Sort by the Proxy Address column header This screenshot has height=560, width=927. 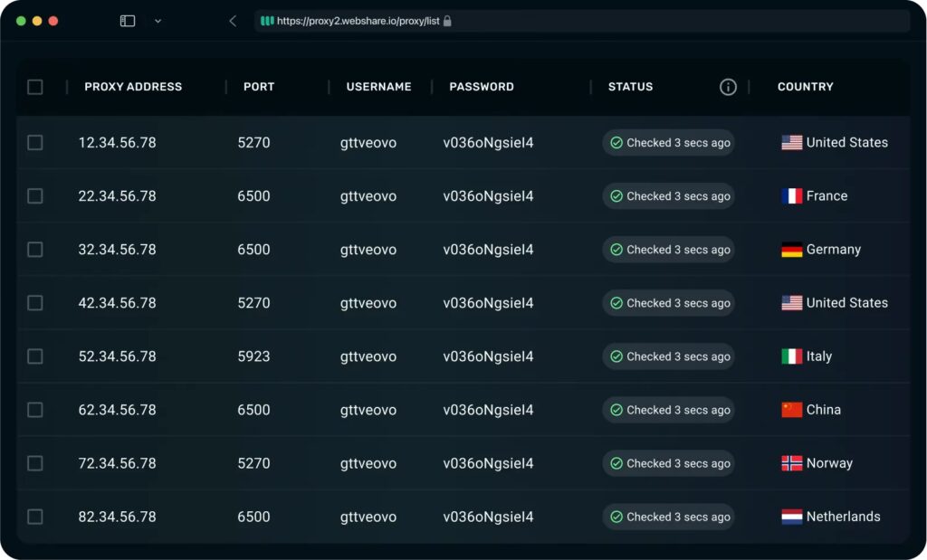[133, 87]
